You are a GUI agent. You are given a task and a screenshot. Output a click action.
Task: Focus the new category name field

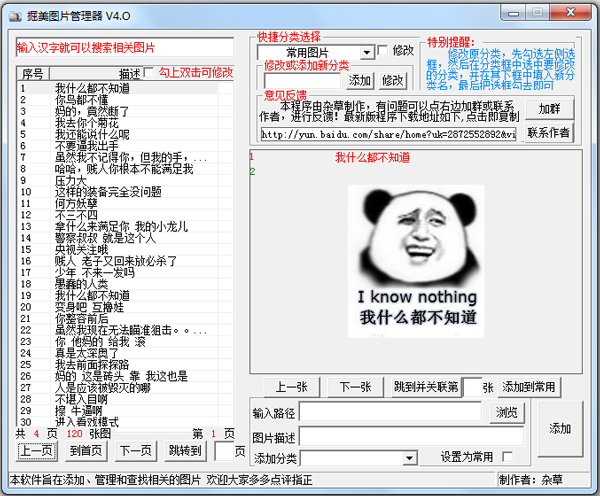[302, 80]
